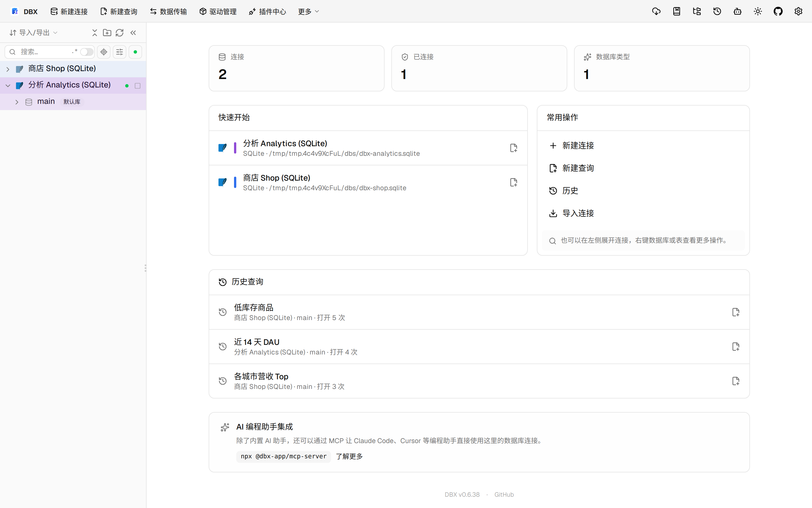The height and width of the screenshot is (508, 812).
Task: Toggle the green connected-only filter button
Action: pos(135,52)
